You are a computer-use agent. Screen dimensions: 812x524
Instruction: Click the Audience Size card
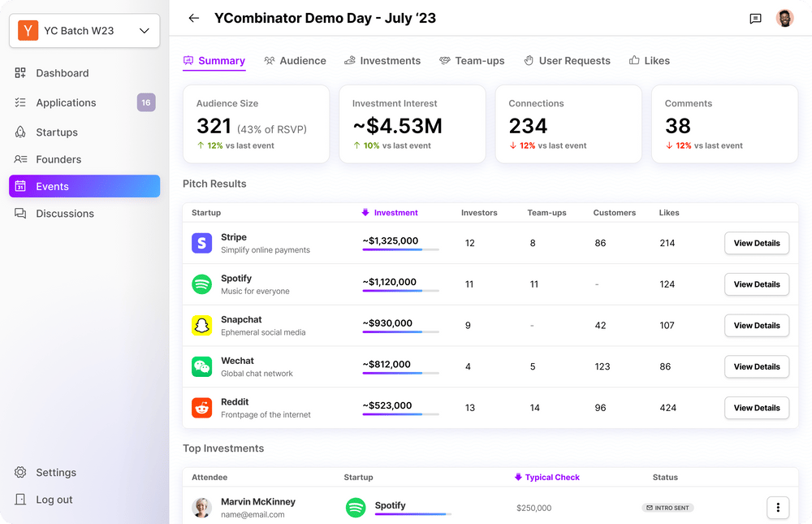click(x=257, y=123)
